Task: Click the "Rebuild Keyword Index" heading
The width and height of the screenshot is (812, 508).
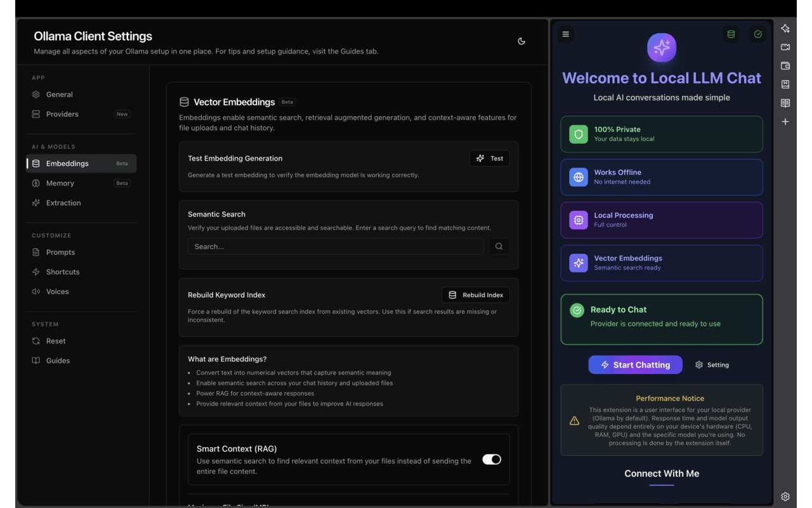Action: (226, 295)
